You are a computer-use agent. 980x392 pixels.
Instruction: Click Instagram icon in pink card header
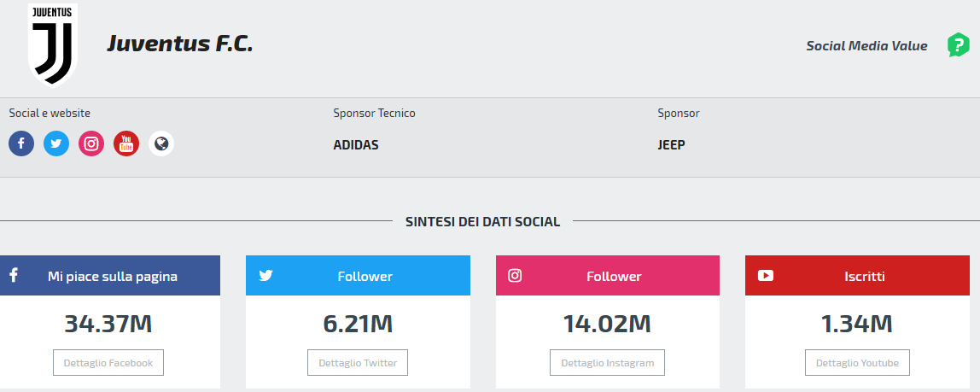[515, 275]
